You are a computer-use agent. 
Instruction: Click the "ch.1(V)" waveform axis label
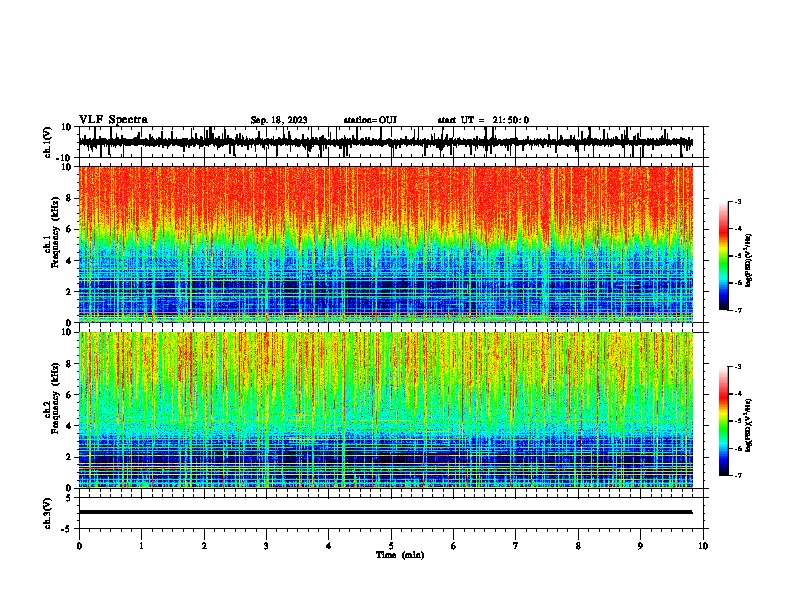[48, 142]
